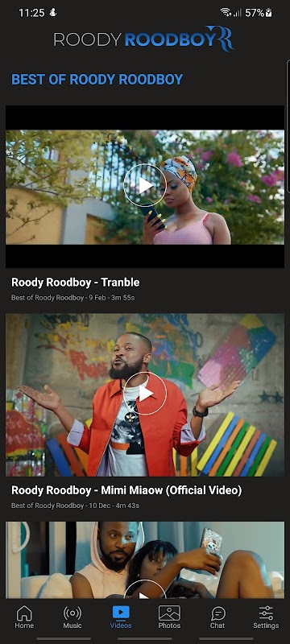Tap the Roody Roodboy RR logo
The image size is (290, 644).
[144, 39]
